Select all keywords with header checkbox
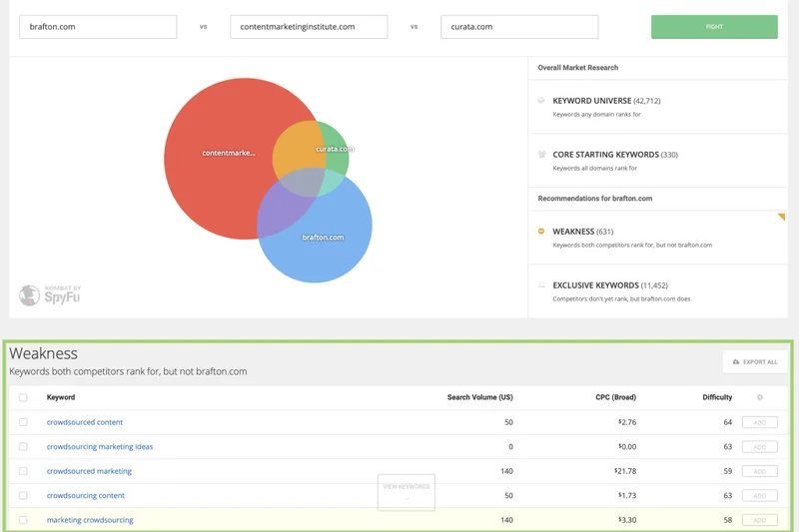799x532 pixels. [23, 397]
